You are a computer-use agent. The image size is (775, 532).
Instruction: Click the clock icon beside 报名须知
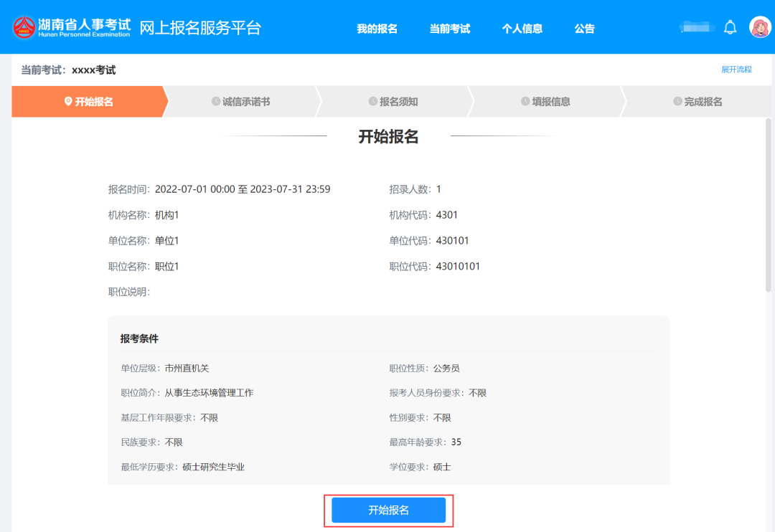tap(372, 102)
